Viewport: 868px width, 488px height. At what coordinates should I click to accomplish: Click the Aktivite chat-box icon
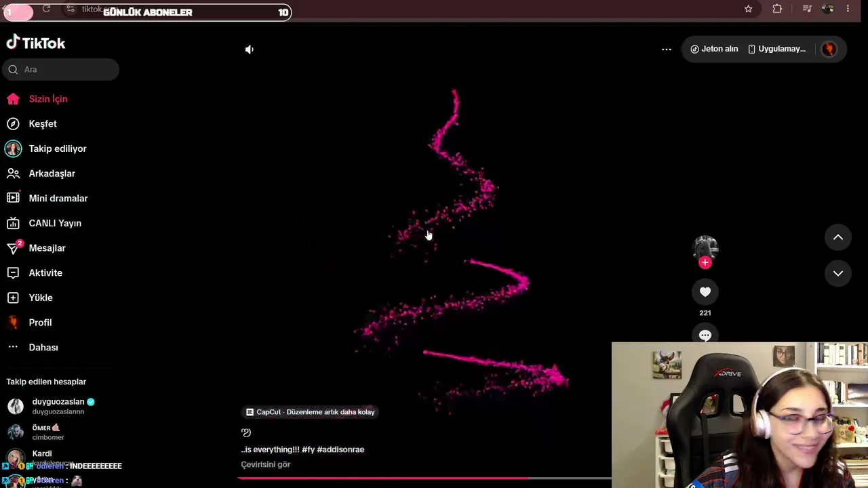(13, 273)
